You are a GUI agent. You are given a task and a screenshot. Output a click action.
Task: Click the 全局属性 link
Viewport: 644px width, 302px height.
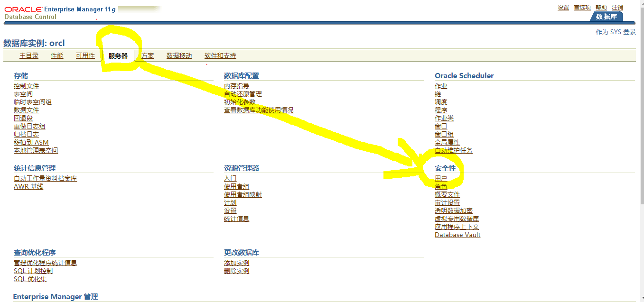point(448,142)
